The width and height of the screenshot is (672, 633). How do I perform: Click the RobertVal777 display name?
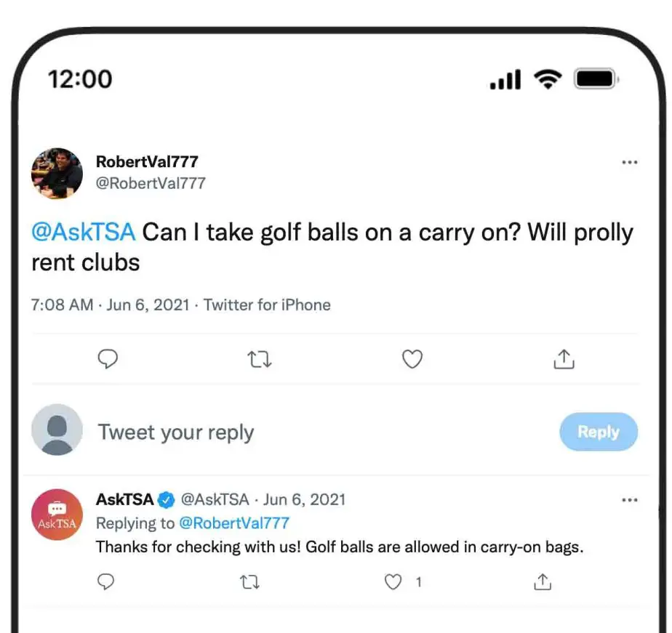click(x=147, y=161)
